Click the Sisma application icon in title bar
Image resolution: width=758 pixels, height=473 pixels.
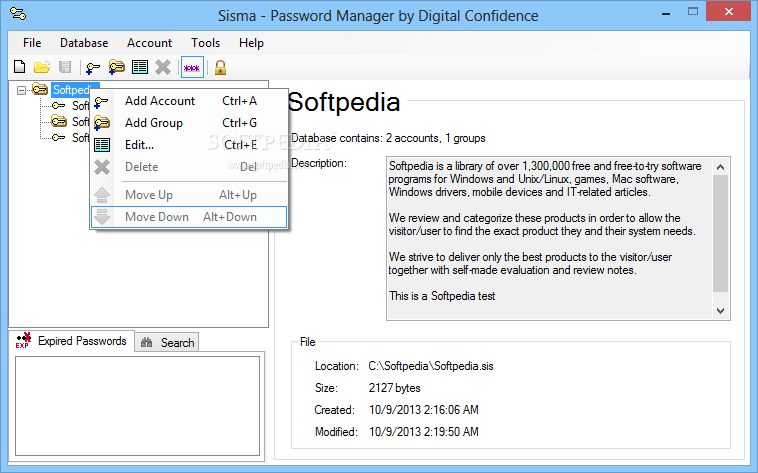pos(18,14)
